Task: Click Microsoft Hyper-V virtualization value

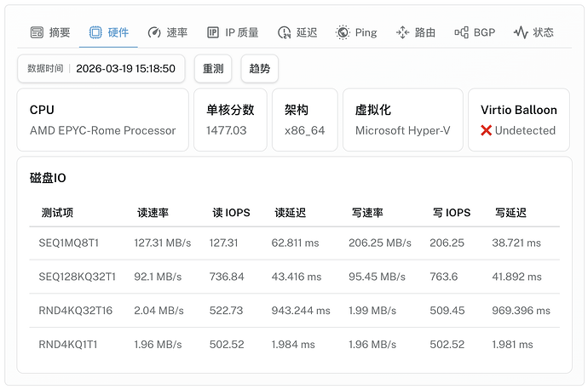Action: (403, 130)
